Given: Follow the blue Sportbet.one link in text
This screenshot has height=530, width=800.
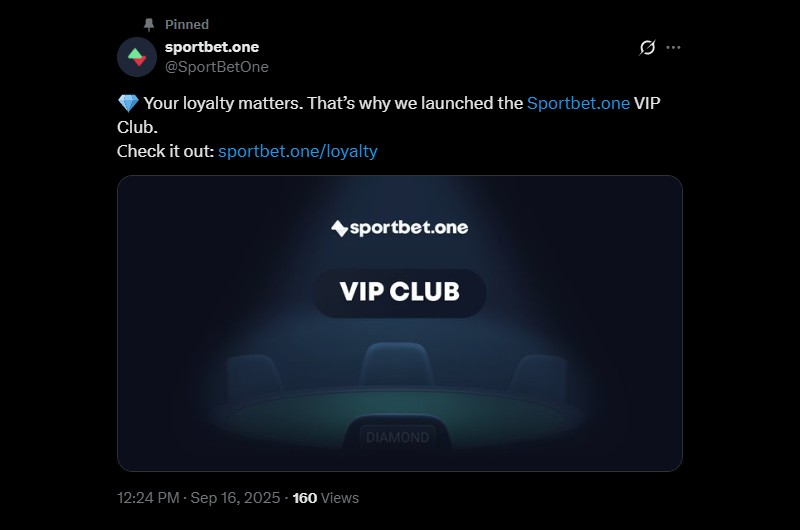Looking at the screenshot, I should tap(578, 103).
